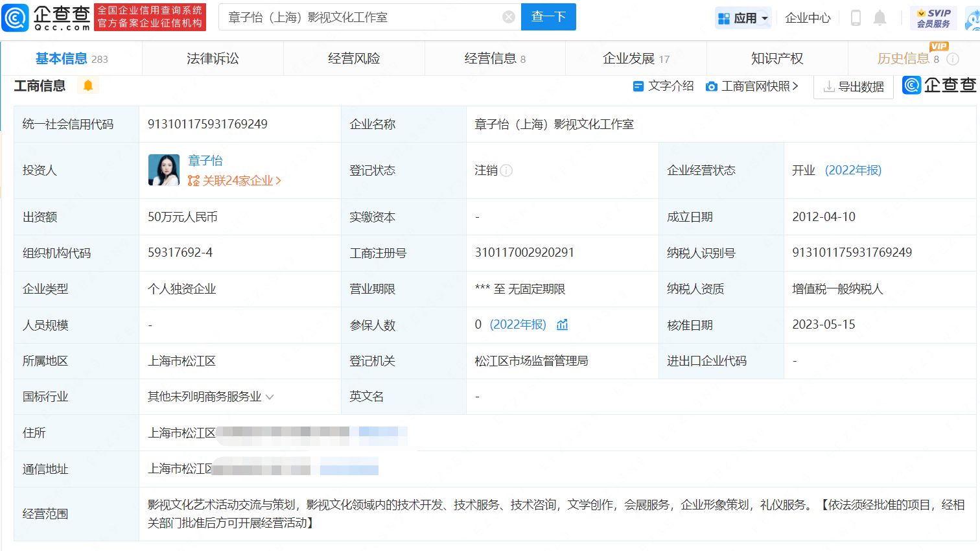The width and height of the screenshot is (980, 551).
Task: Click the 上海市松江区 value in 所属地区 row
Action: (181, 360)
